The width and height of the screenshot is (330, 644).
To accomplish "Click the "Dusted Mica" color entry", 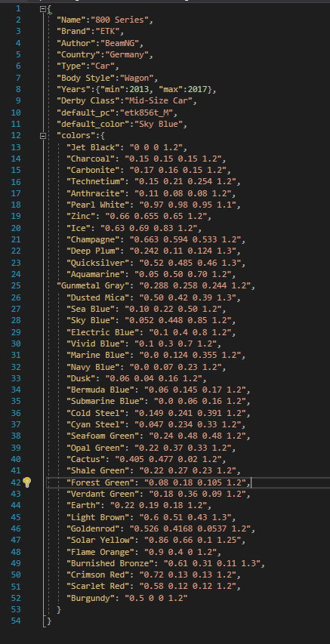I will point(153,297).
